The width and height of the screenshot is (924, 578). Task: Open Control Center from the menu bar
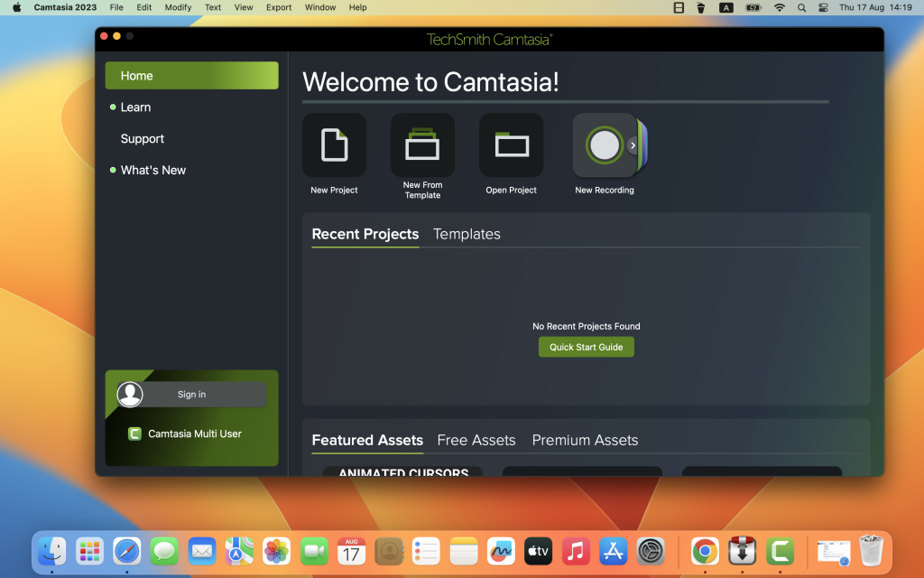[x=823, y=7]
